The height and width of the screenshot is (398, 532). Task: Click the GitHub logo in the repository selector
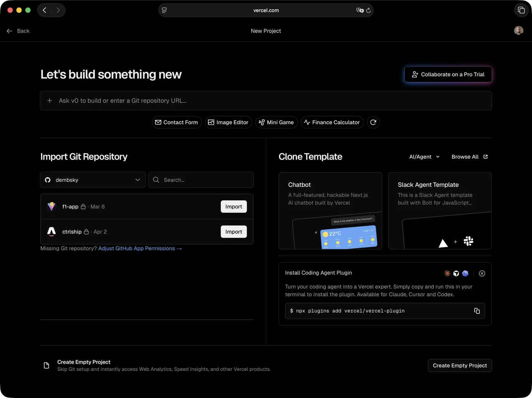[48, 180]
